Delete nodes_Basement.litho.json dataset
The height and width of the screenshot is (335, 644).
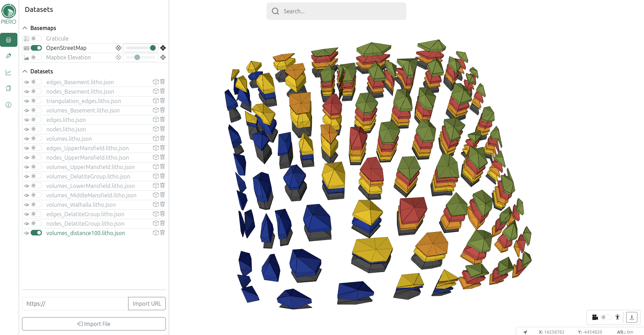pyautogui.click(x=162, y=91)
